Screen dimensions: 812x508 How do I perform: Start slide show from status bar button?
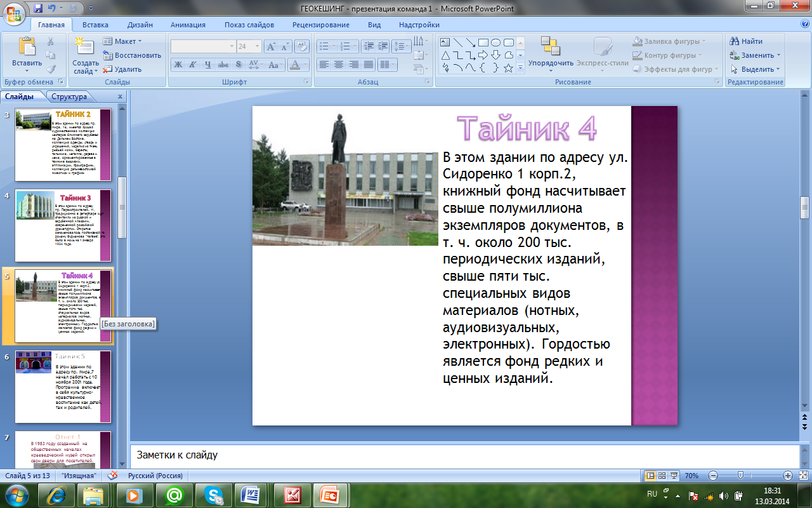pyautogui.click(x=674, y=475)
